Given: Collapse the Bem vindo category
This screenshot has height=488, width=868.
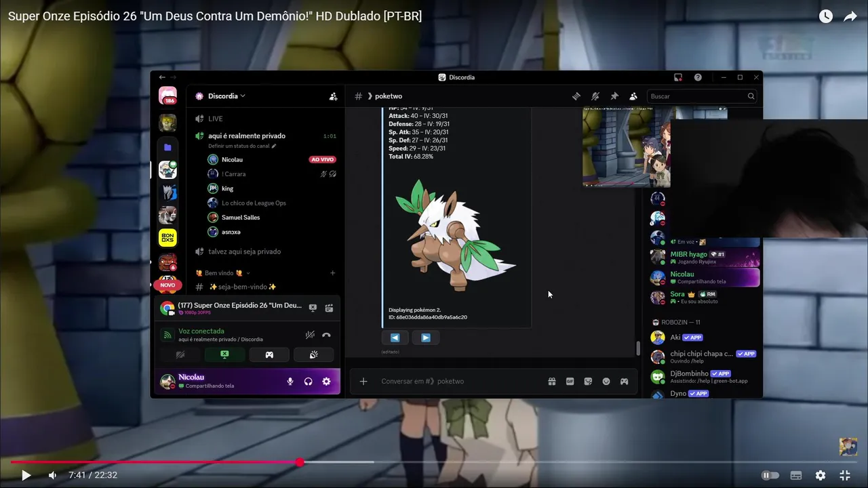Looking at the screenshot, I should (223, 273).
